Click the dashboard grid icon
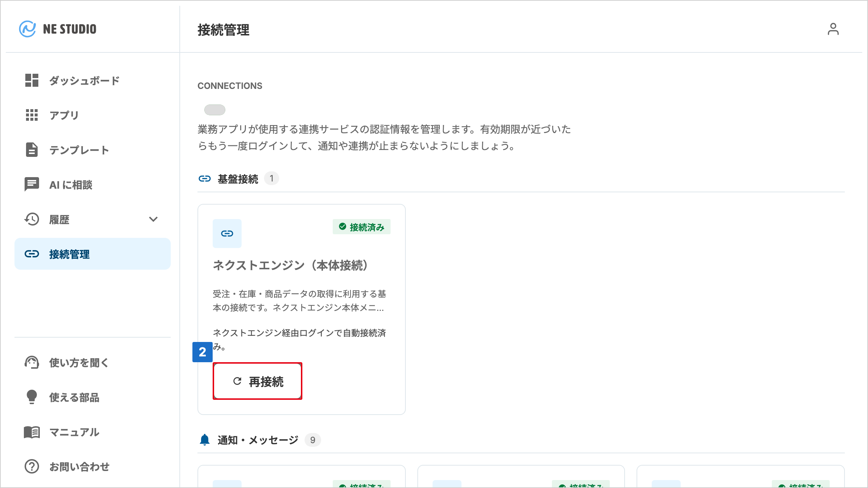Viewport: 868px width, 488px height. pos(32,80)
